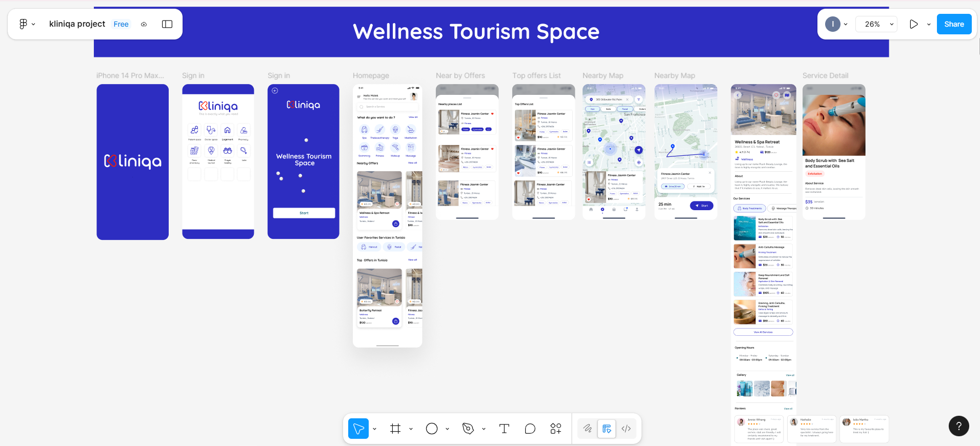Switch to Draw mode
Image resolution: width=980 pixels, height=446 pixels.
click(588, 429)
